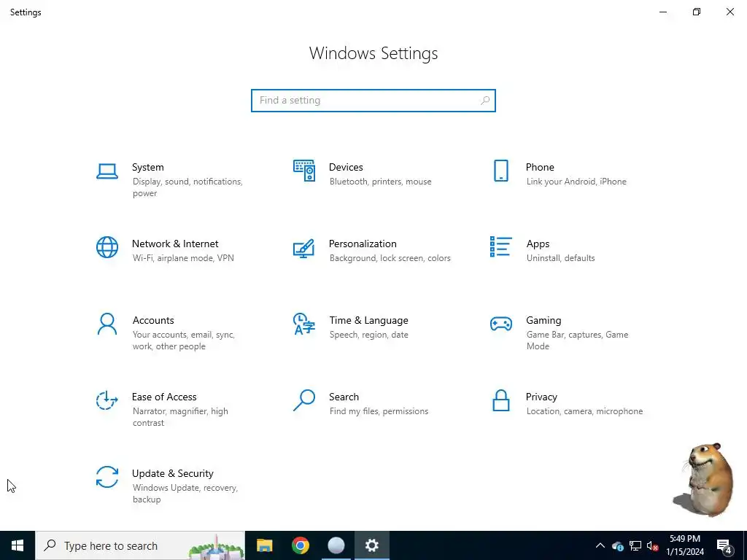Open the Accounts person icon

[x=107, y=324]
